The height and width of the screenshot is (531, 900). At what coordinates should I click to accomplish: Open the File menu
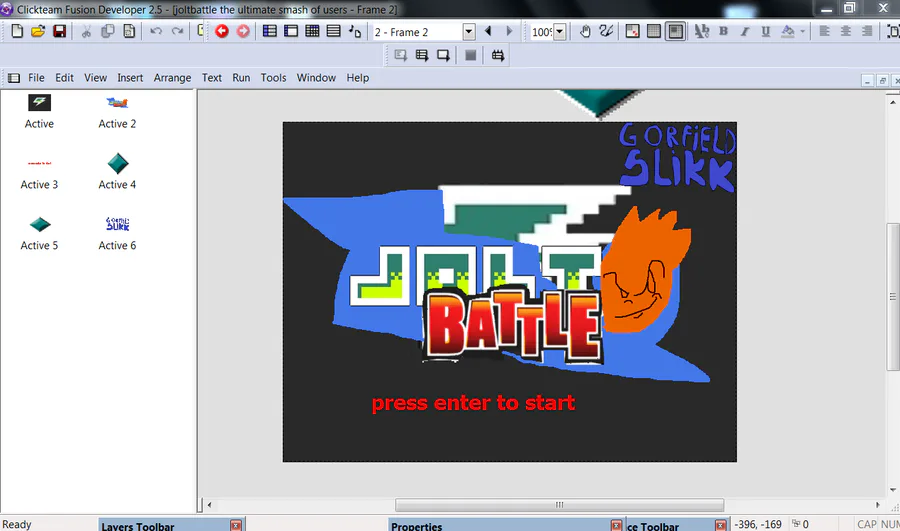coord(36,77)
